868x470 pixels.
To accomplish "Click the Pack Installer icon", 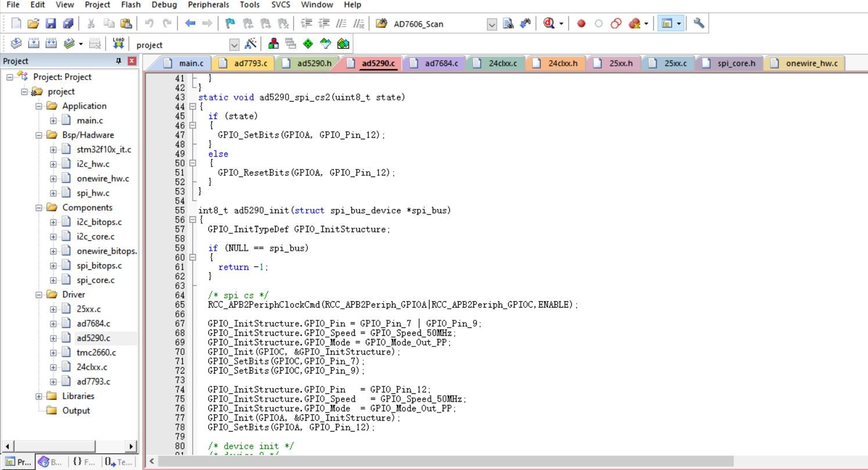I will tap(343, 44).
